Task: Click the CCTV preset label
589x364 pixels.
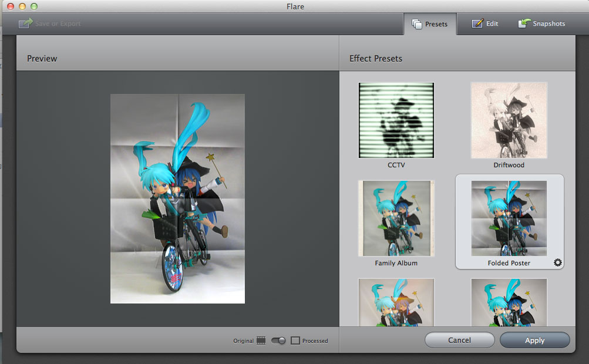Action: pos(396,165)
